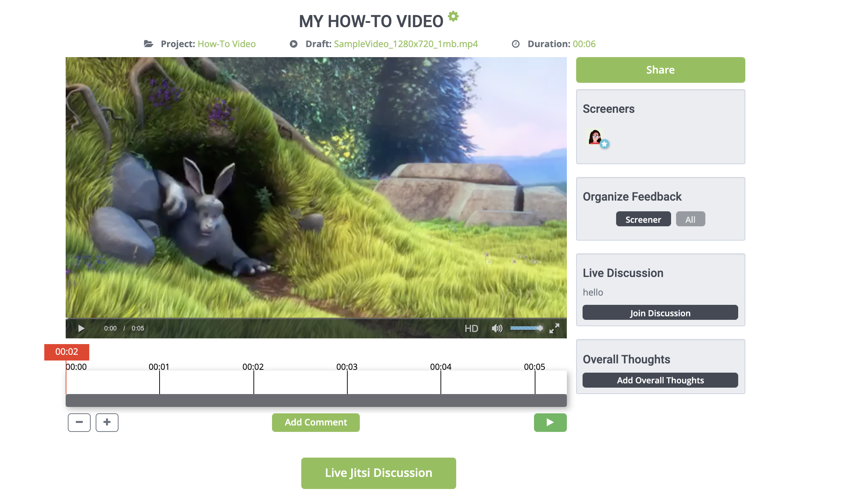This screenshot has height=504, width=841.
Task: Click Add Overall Thoughts button
Action: [660, 380]
